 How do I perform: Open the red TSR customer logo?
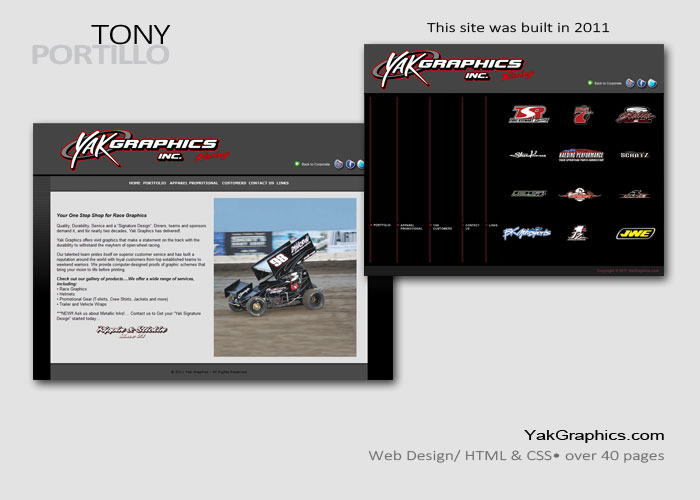pos(529,114)
